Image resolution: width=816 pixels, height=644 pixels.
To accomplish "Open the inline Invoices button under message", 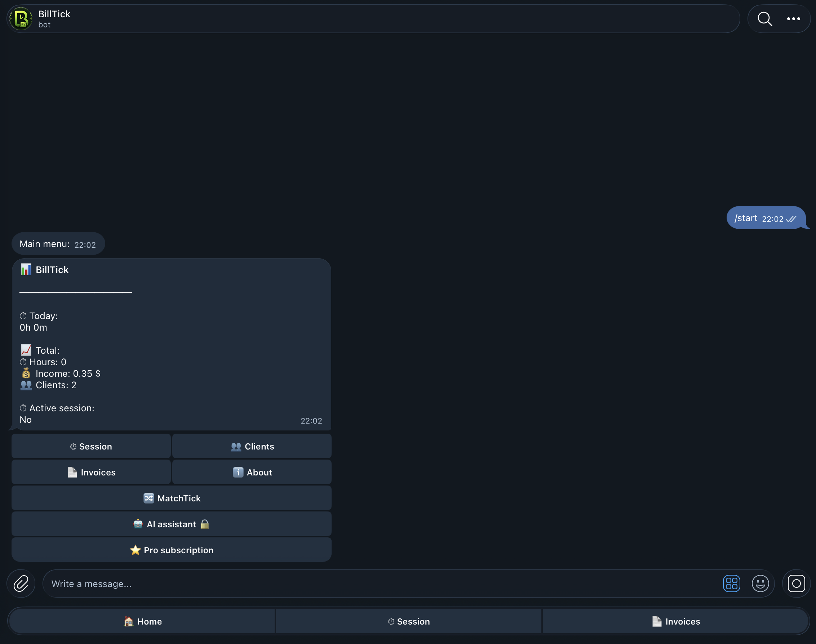I will [91, 472].
